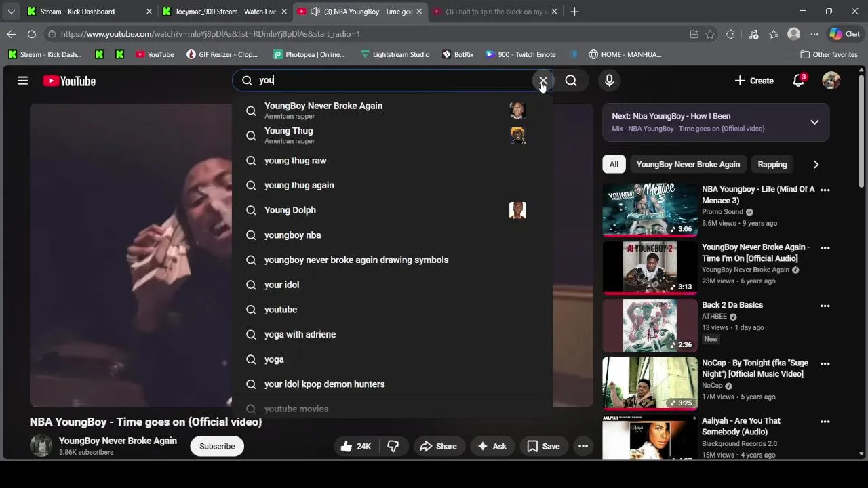
Task: Open options for Aaliyah video
Action: click(x=825, y=422)
